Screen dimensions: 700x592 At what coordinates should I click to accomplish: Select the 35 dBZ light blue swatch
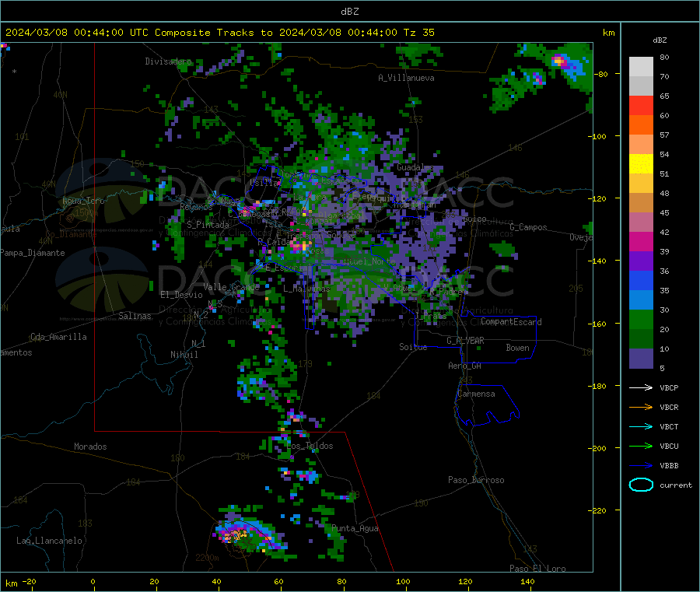coord(641,300)
